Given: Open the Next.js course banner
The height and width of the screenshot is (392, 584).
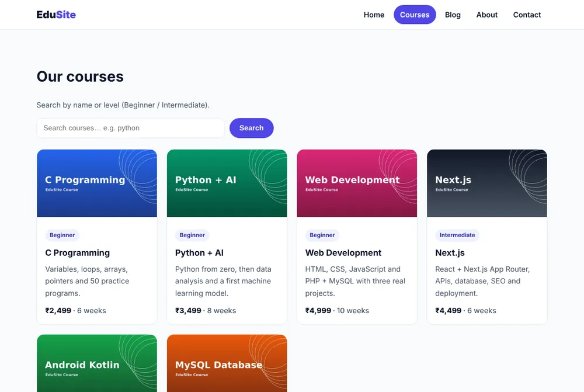Looking at the screenshot, I should [x=487, y=183].
